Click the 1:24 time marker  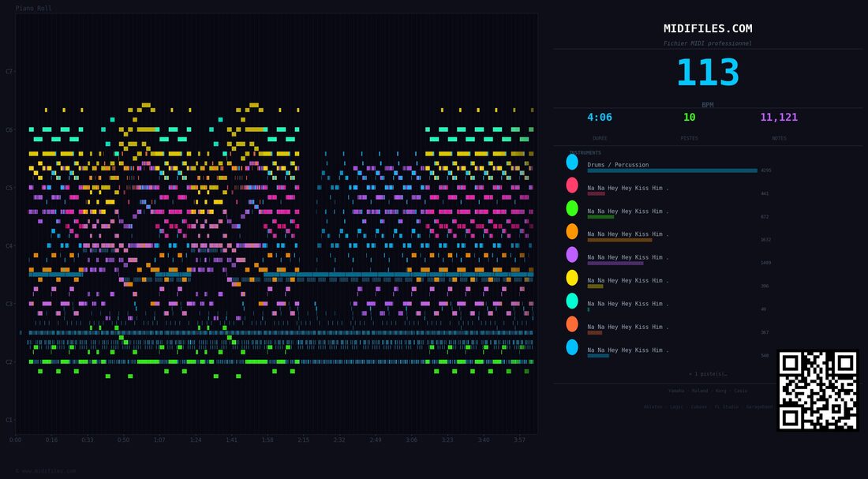[x=196, y=440]
